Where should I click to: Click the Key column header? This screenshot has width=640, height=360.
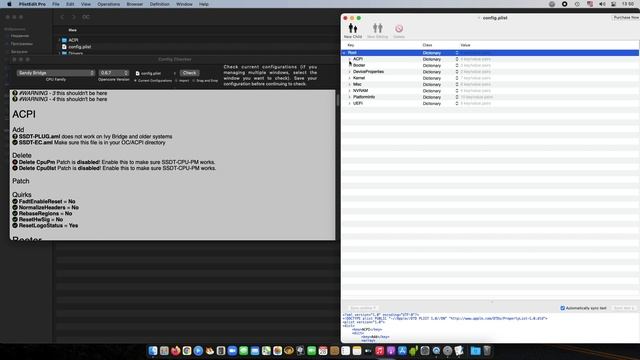(x=351, y=45)
